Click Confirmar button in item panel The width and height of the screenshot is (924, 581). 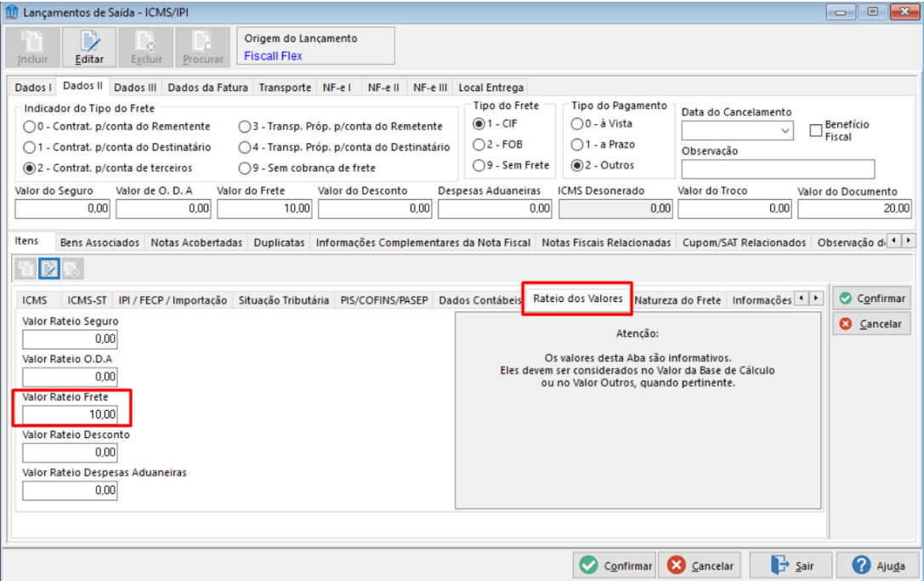coord(872,299)
